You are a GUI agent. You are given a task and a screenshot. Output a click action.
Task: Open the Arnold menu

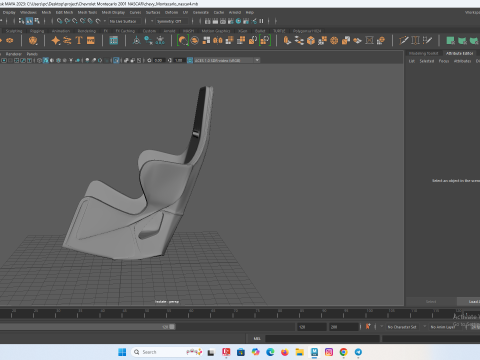click(x=235, y=12)
